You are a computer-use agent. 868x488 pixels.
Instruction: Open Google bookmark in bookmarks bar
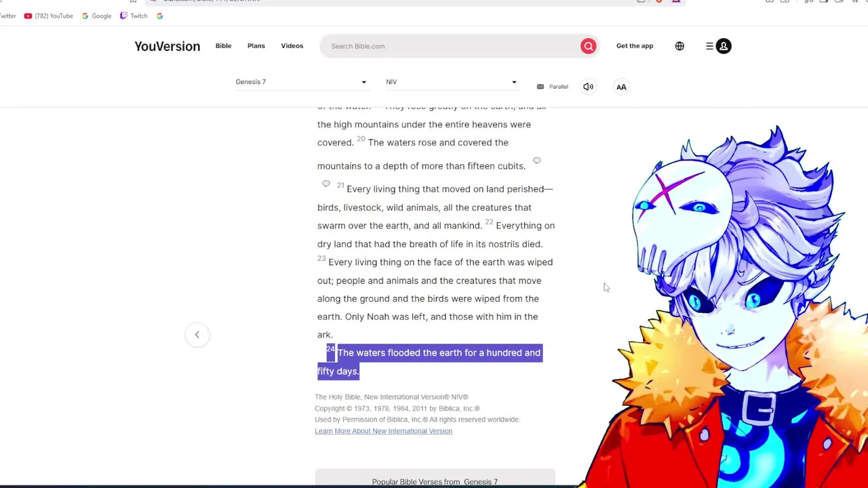(x=96, y=16)
